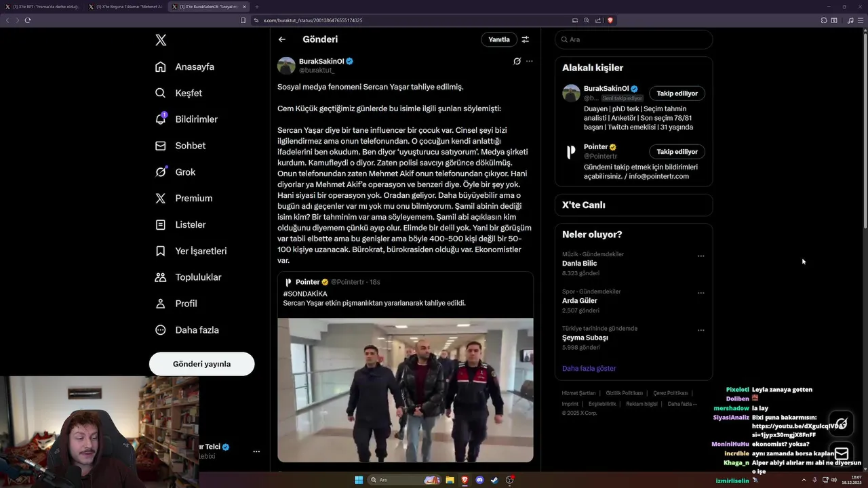
Task: Go back using post header arrow
Action: coord(282,39)
